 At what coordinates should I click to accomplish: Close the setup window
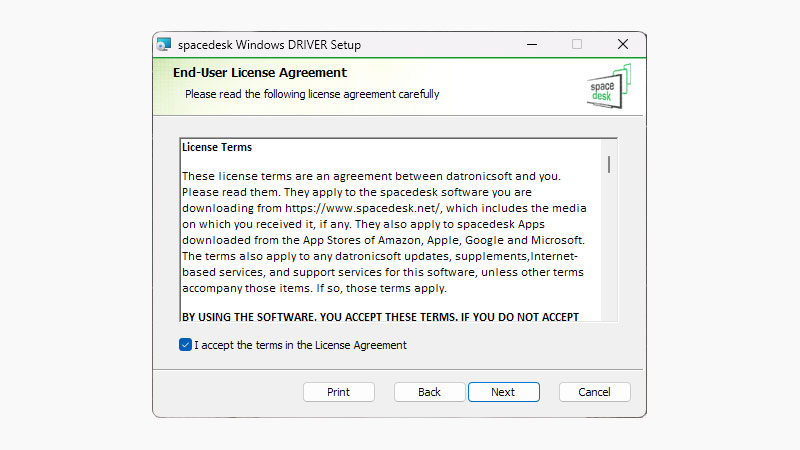click(x=622, y=44)
